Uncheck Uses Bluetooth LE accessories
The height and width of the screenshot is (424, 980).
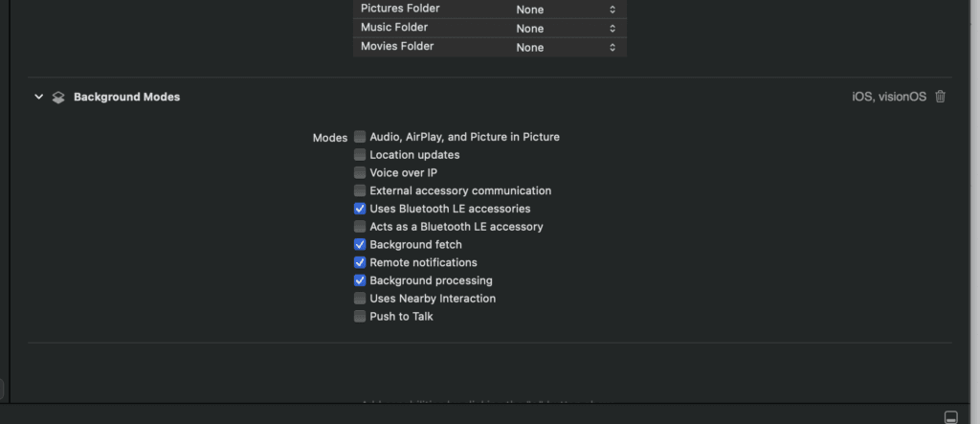coord(360,209)
